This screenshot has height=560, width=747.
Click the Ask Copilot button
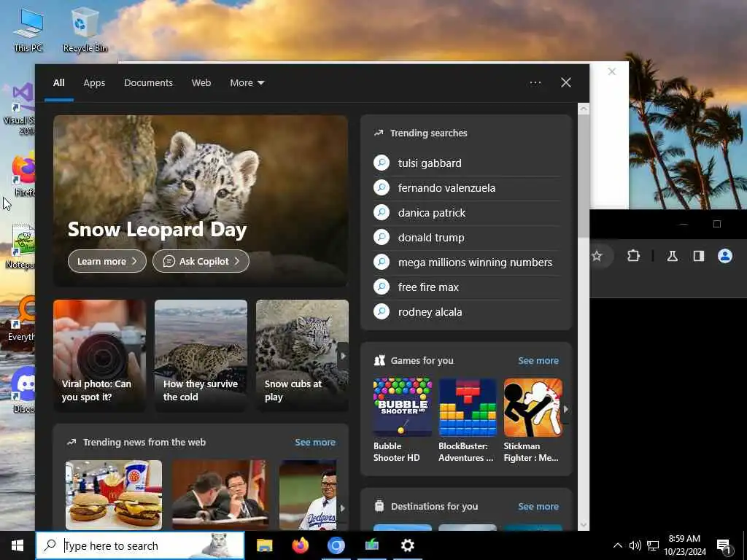click(201, 261)
